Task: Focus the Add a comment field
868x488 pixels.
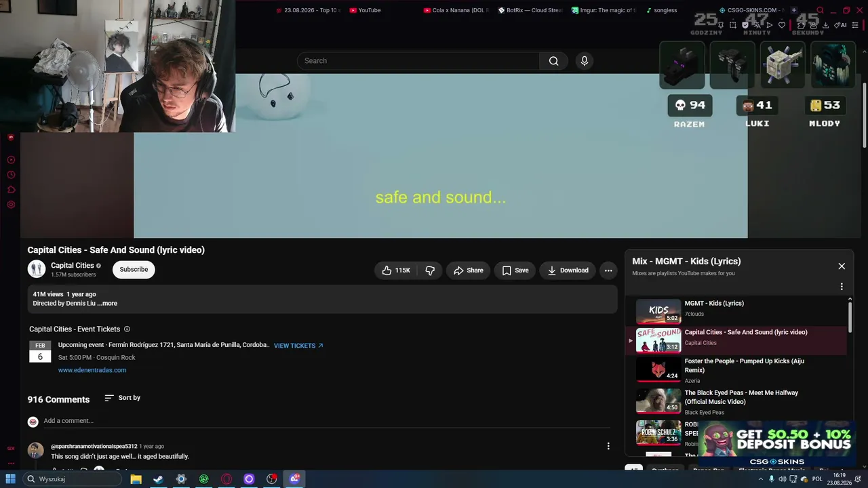Action: tap(326, 421)
